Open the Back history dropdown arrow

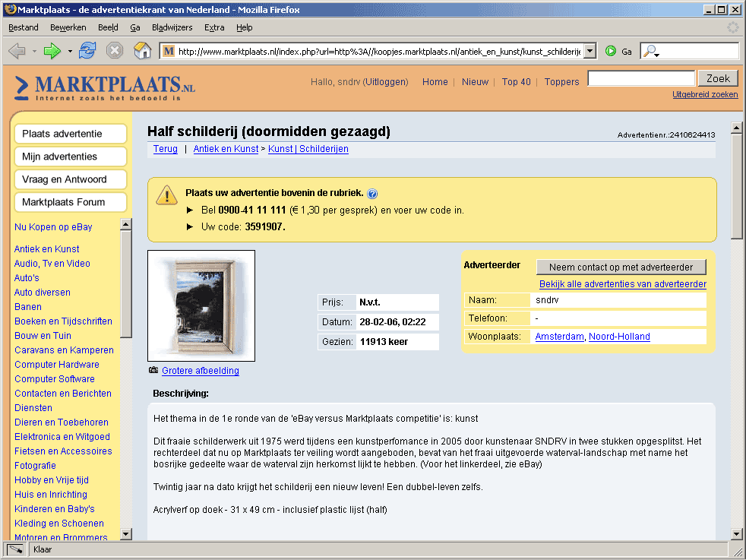34,51
